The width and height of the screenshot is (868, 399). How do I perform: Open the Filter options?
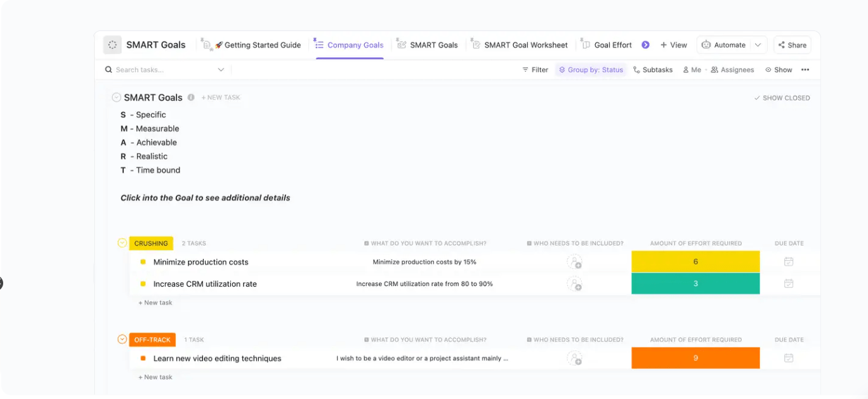535,70
